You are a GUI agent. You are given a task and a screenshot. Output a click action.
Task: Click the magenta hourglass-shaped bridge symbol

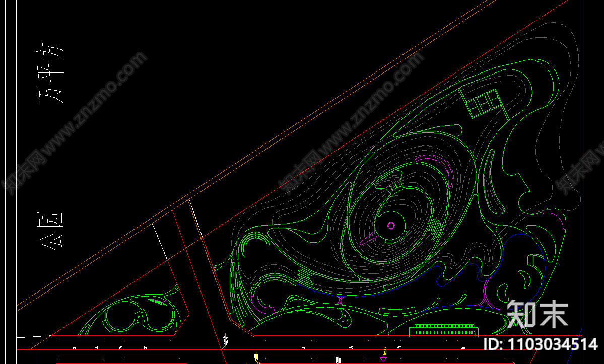click(341, 301)
